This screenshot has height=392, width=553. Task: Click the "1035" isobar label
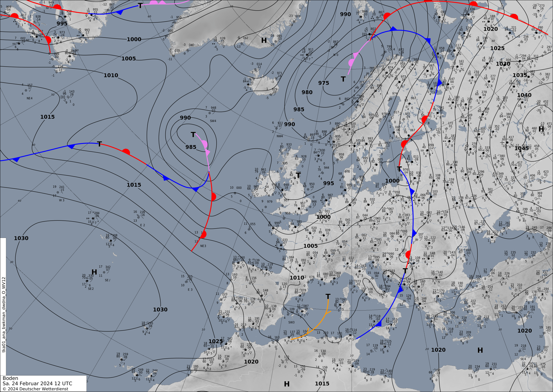[x=520, y=75]
